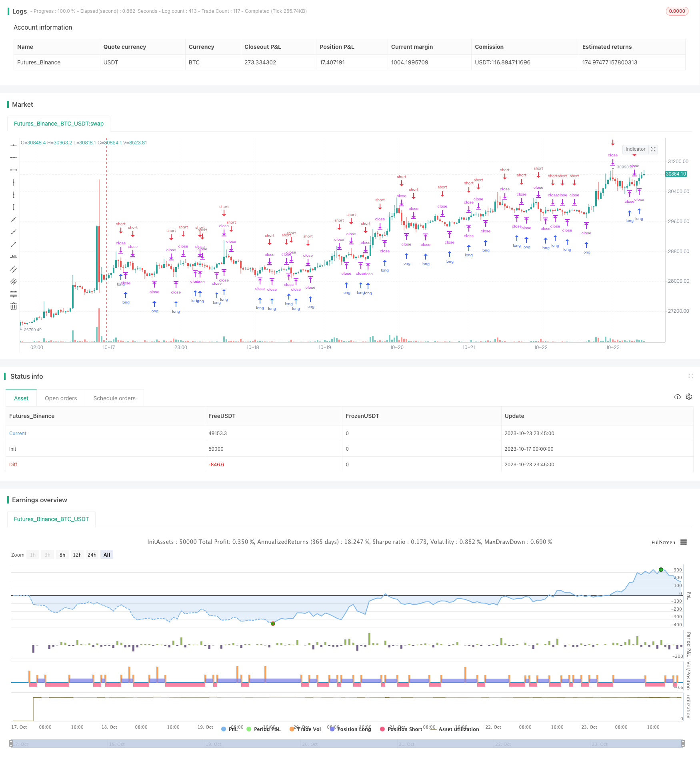Select the vertical segment drawing tool
This screenshot has height=759, width=700.
point(14,207)
